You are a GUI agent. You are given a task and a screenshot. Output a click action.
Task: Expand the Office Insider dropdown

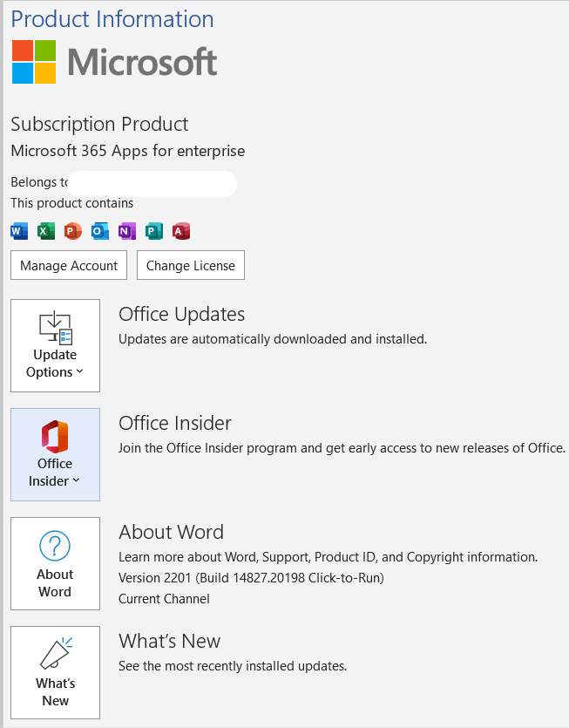tap(55, 454)
